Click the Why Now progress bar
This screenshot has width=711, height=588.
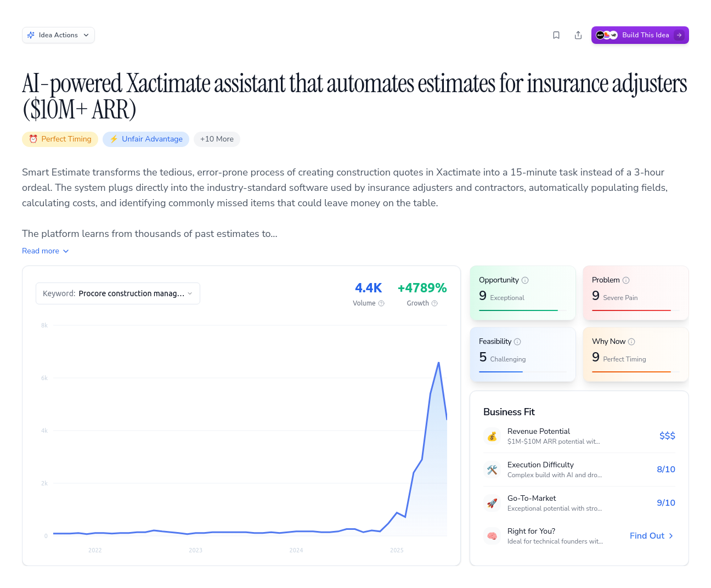tap(636, 372)
